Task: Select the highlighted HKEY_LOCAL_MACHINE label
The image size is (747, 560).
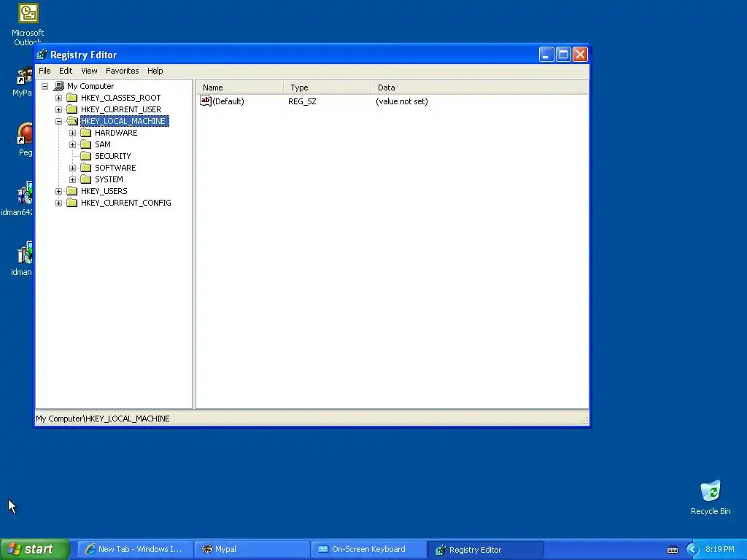Action: (x=124, y=121)
